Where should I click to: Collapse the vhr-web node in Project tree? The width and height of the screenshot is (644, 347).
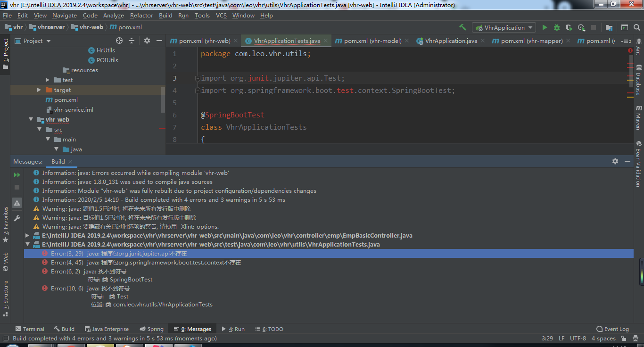[31, 119]
